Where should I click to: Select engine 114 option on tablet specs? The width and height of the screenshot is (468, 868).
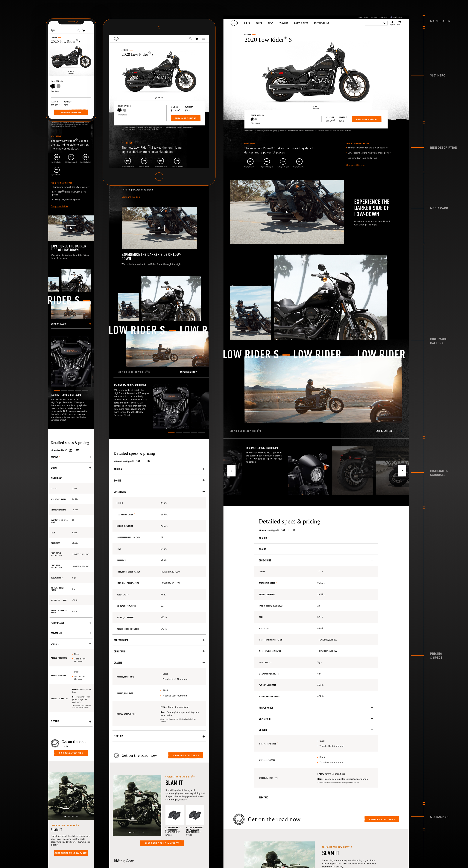tap(148, 461)
